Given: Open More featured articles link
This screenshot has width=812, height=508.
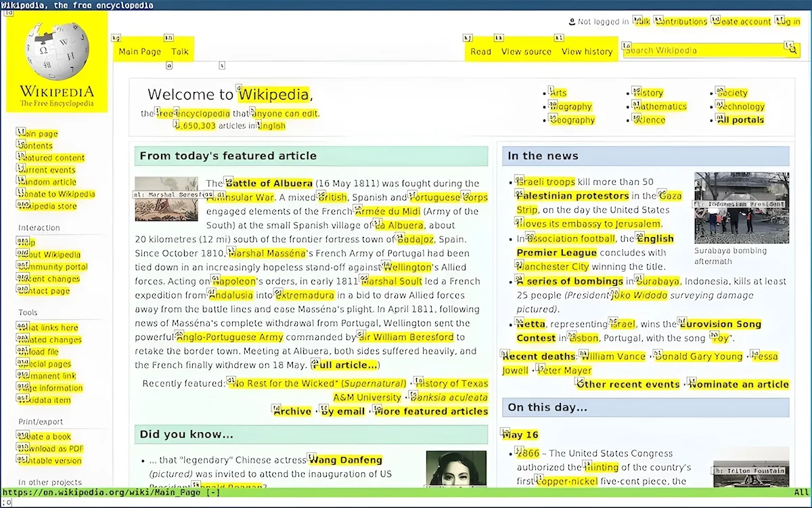Looking at the screenshot, I should pyautogui.click(x=431, y=411).
